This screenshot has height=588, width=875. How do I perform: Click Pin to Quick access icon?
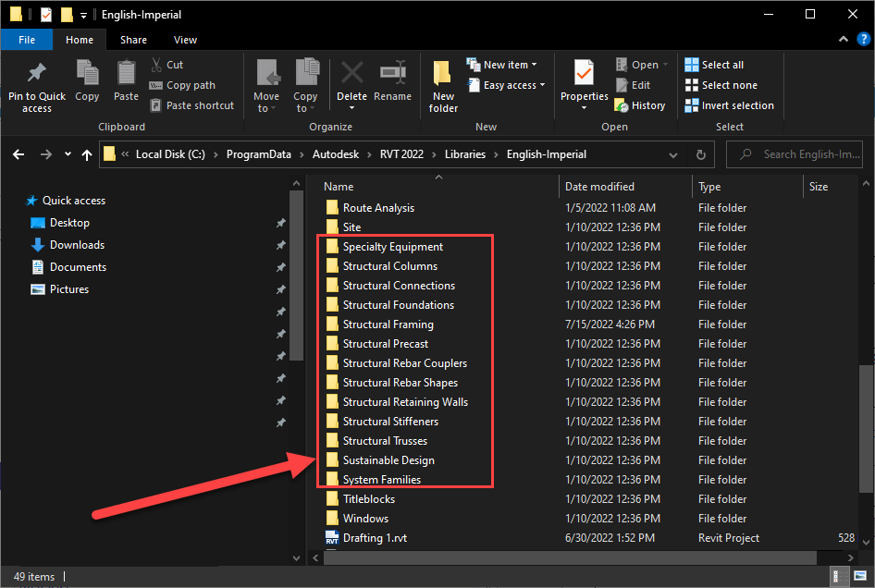point(37,72)
